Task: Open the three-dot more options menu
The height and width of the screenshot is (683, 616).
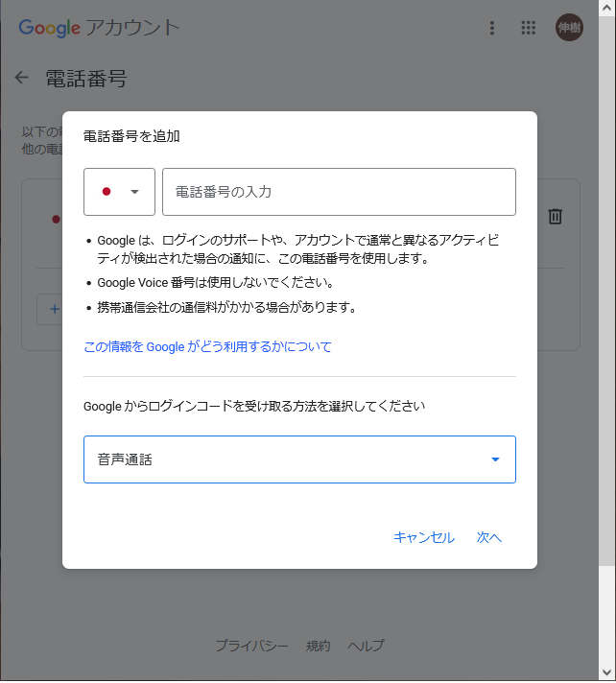Action: coord(492,28)
